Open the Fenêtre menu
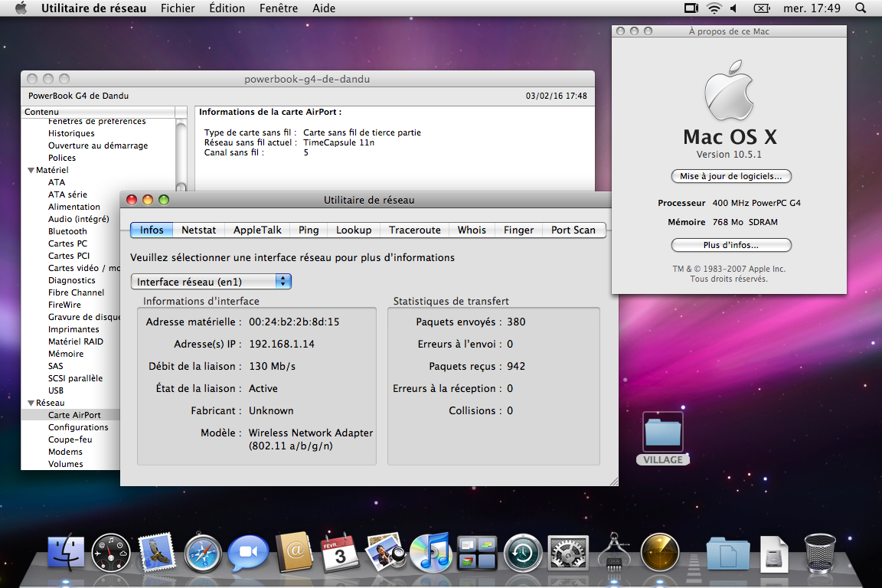882x588 pixels. point(279,8)
